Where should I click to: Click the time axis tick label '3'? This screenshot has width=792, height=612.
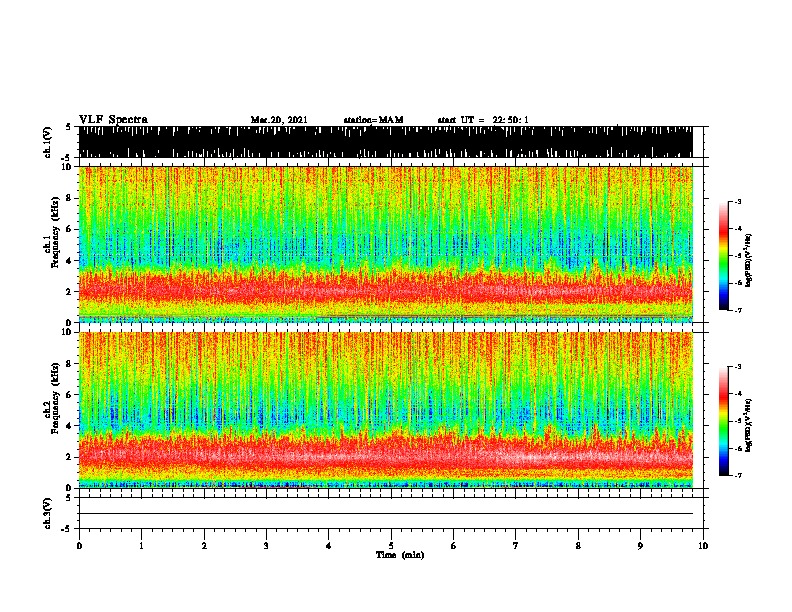(x=266, y=546)
